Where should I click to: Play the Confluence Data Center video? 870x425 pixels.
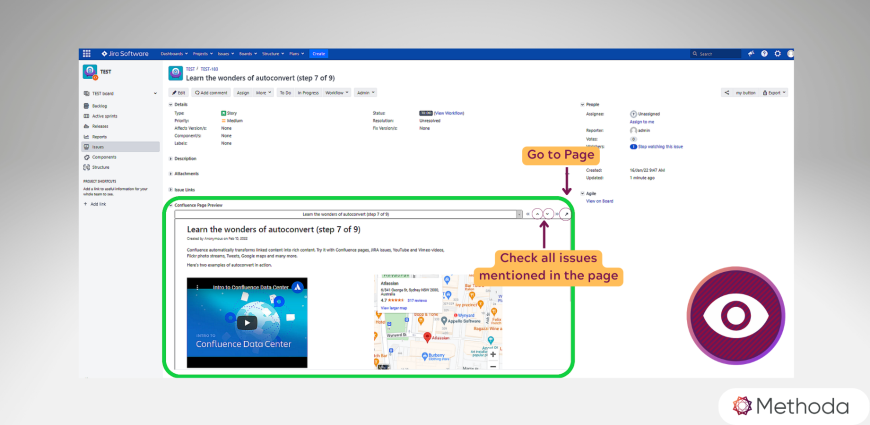[247, 322]
